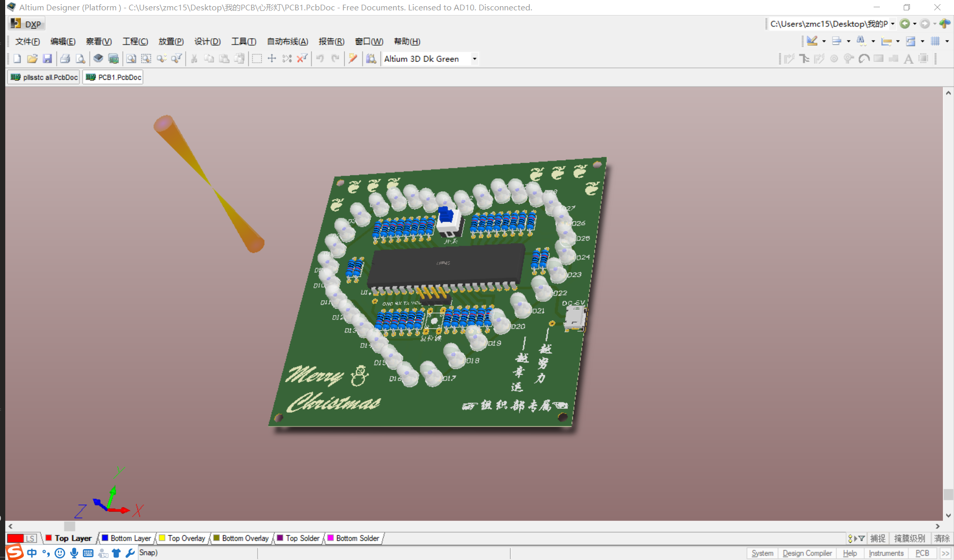The height and width of the screenshot is (560, 954).
Task: Clear the current filter icon
Action: (x=302, y=59)
